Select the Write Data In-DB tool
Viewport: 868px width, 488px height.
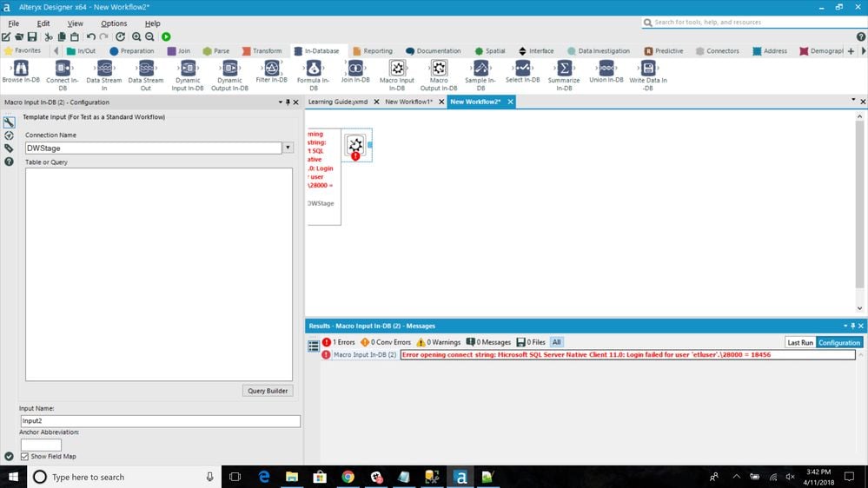648,76
